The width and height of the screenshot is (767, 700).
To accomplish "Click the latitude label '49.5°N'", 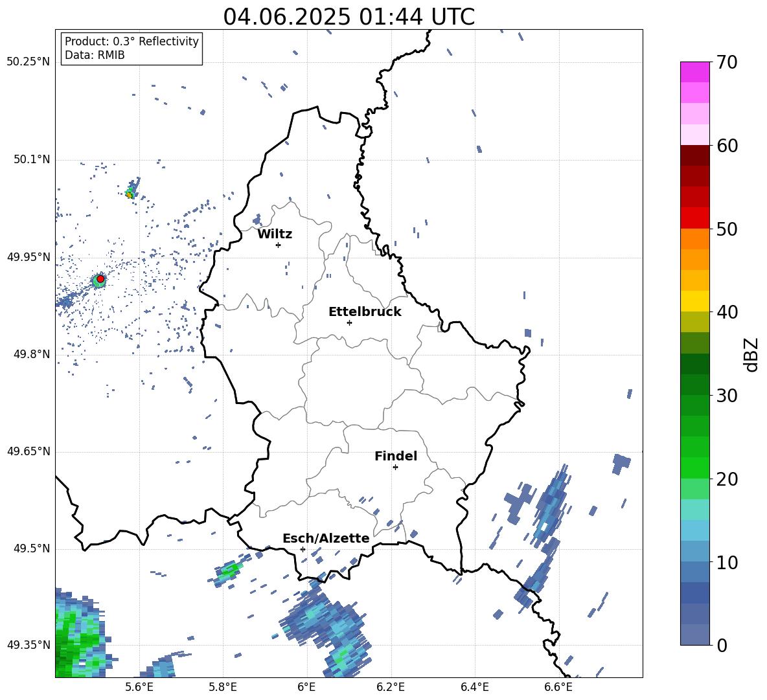I will click(x=31, y=549).
